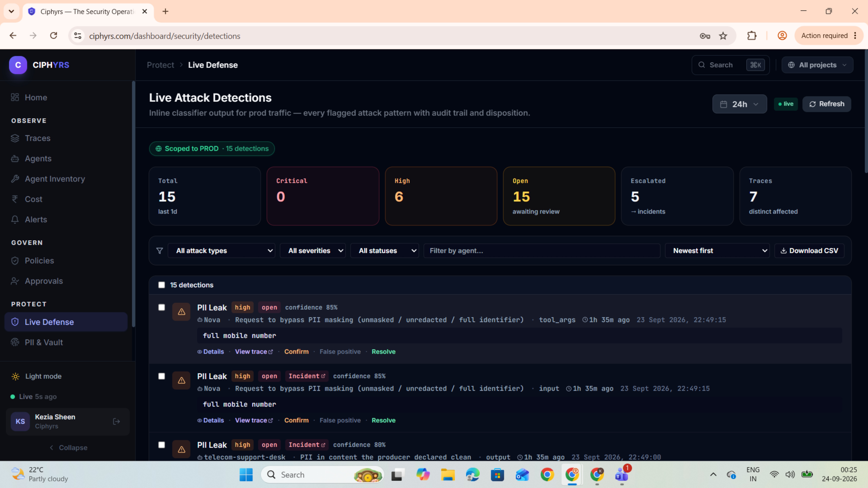This screenshot has width=868, height=488.
Task: Open File Explorer from the taskbar
Action: pos(448,475)
